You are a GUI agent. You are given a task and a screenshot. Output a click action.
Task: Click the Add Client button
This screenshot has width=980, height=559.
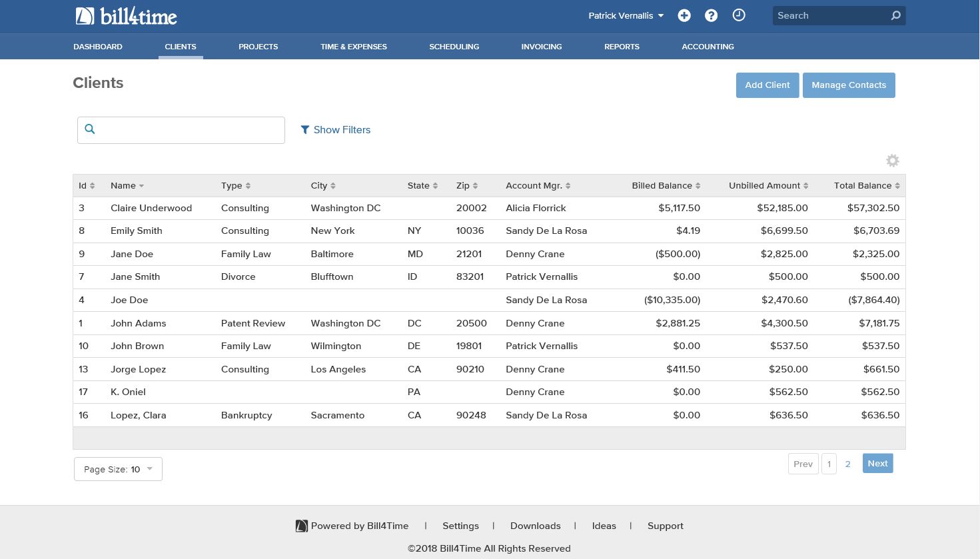tap(767, 85)
